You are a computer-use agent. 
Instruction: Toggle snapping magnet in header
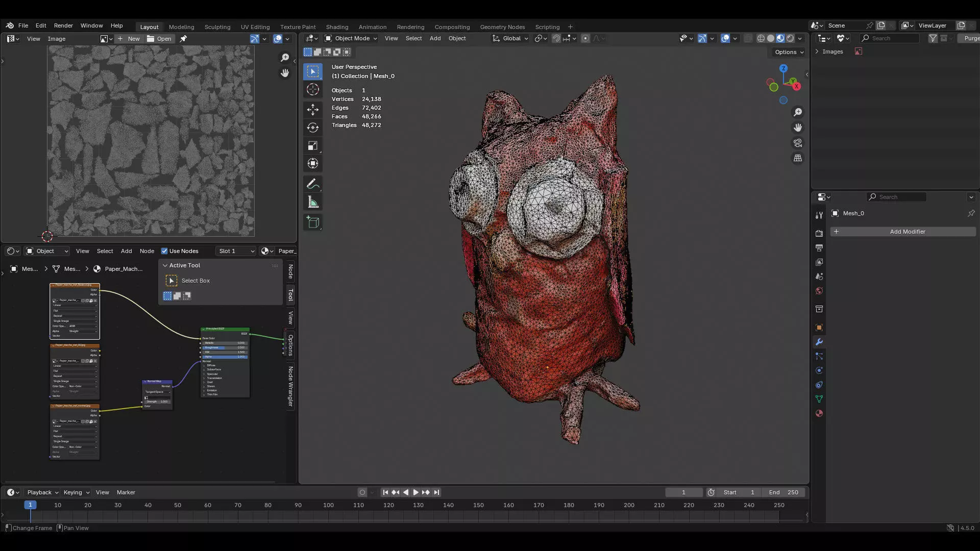556,38
